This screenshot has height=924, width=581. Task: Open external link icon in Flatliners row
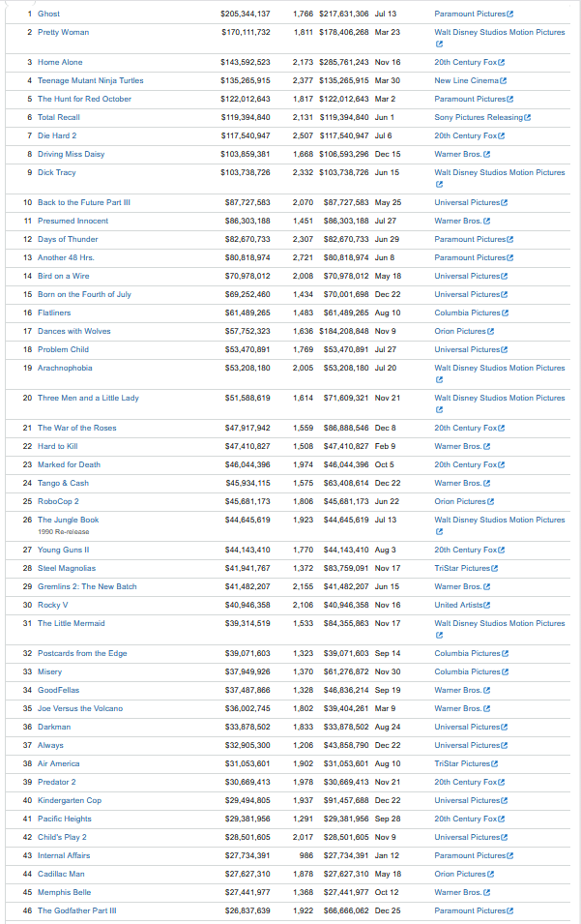505,313
